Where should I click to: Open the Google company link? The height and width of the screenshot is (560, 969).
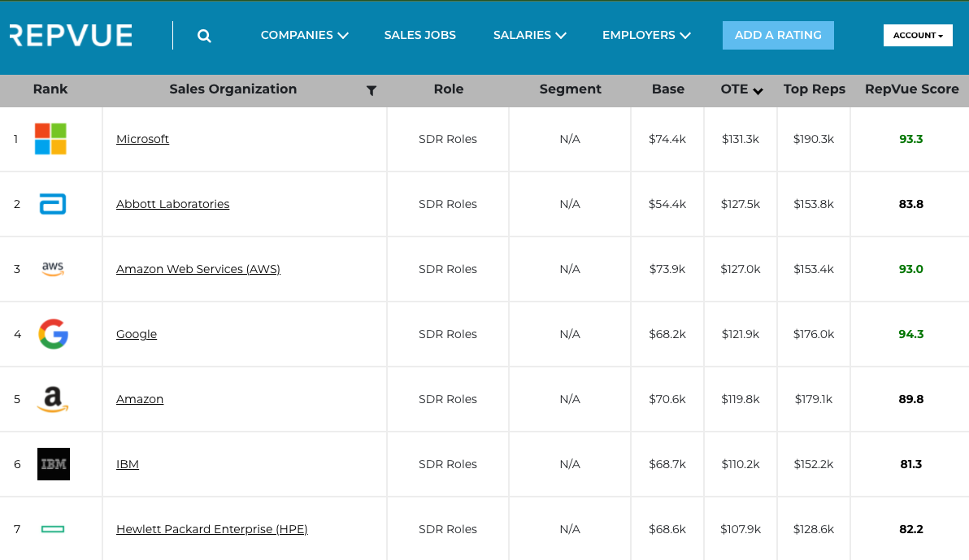[x=137, y=334]
